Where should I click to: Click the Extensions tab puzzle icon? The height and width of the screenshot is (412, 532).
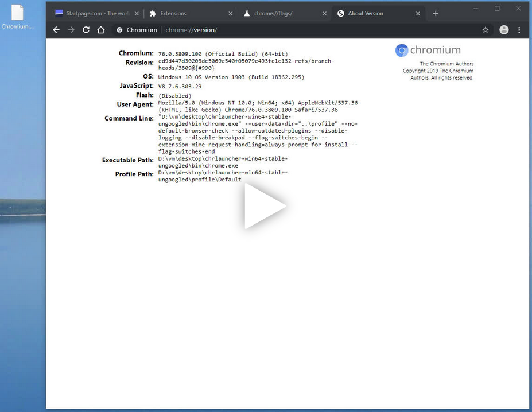153,14
